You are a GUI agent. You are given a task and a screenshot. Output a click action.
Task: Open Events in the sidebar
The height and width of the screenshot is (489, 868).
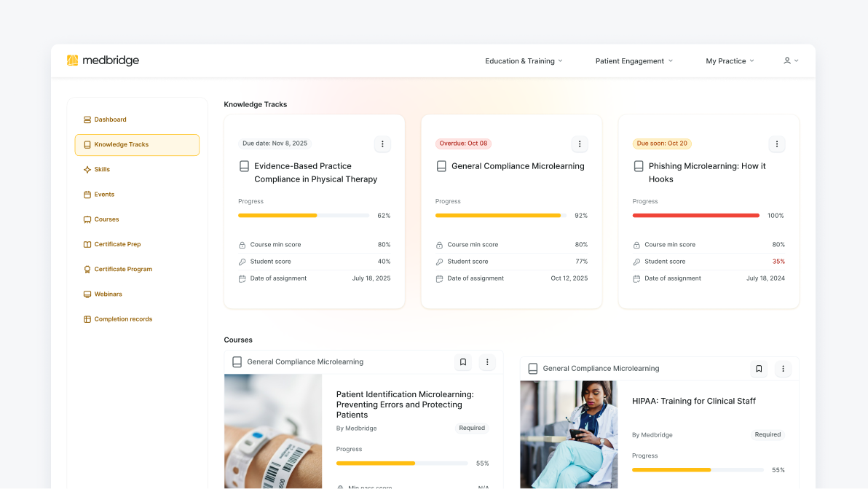click(138, 195)
